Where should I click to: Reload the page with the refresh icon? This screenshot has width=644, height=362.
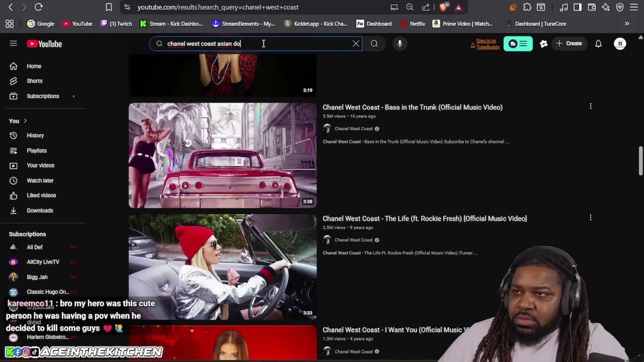coord(38,7)
